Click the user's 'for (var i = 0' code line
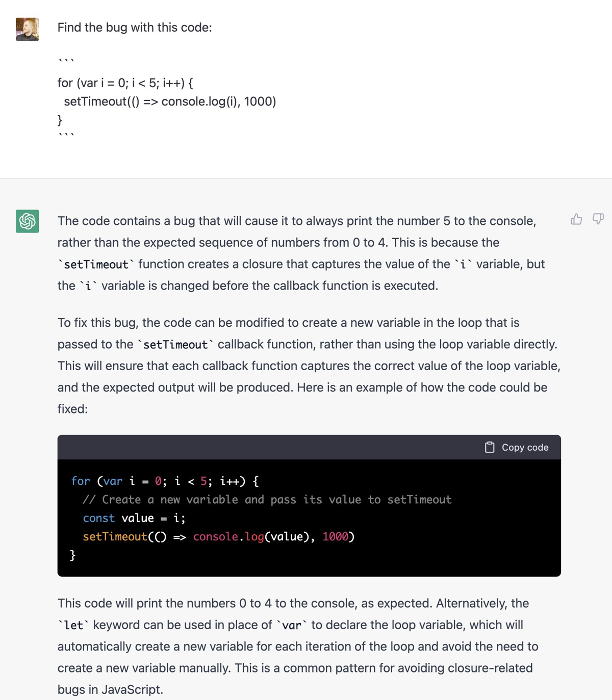Screen dimensions: 612x700 [x=125, y=83]
